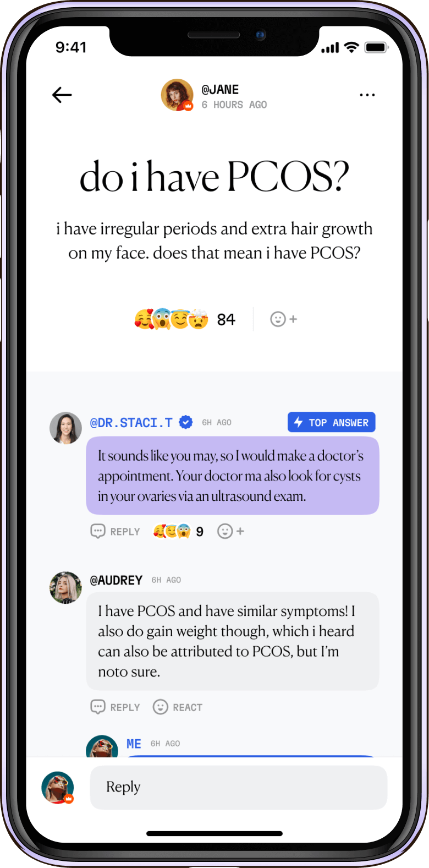Viewport: 429px width, 868px height.
Task: Click the @DR.STACI.T username link
Action: pyautogui.click(x=131, y=423)
